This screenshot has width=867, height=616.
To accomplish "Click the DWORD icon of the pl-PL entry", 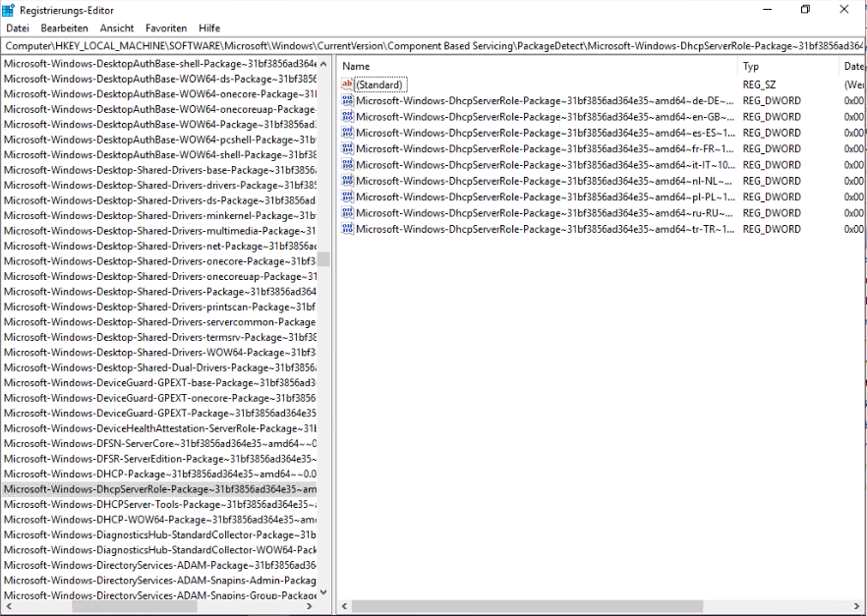I will [x=346, y=196].
